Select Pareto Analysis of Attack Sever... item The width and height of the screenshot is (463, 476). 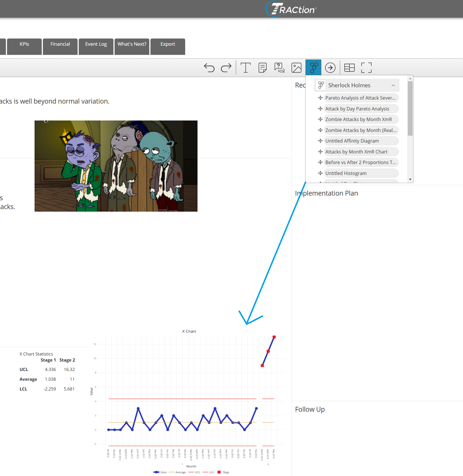click(x=361, y=98)
